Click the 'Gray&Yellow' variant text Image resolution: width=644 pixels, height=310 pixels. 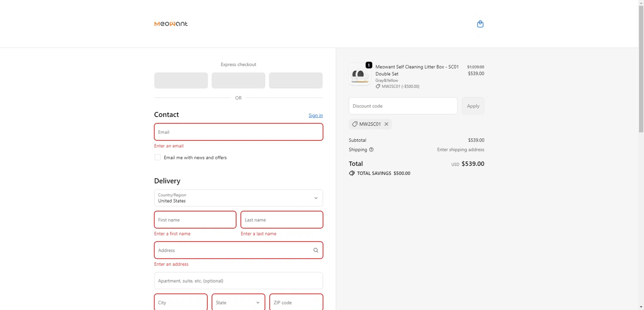click(387, 81)
